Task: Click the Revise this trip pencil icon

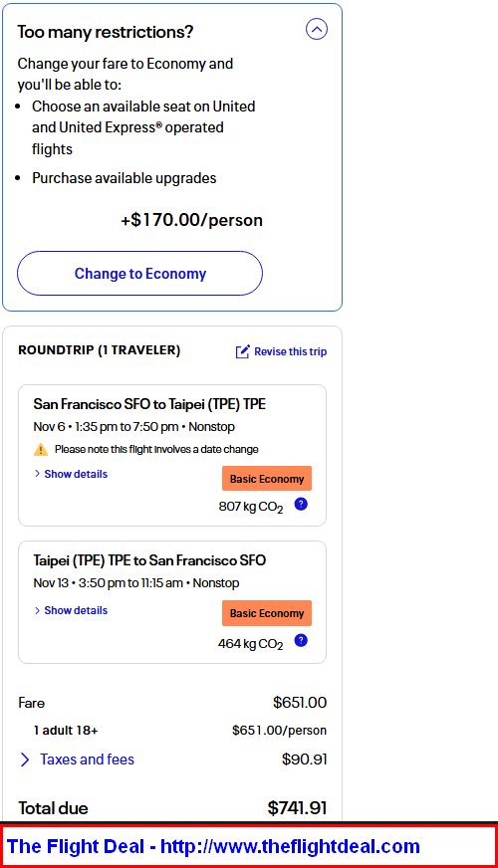Action: tap(243, 351)
